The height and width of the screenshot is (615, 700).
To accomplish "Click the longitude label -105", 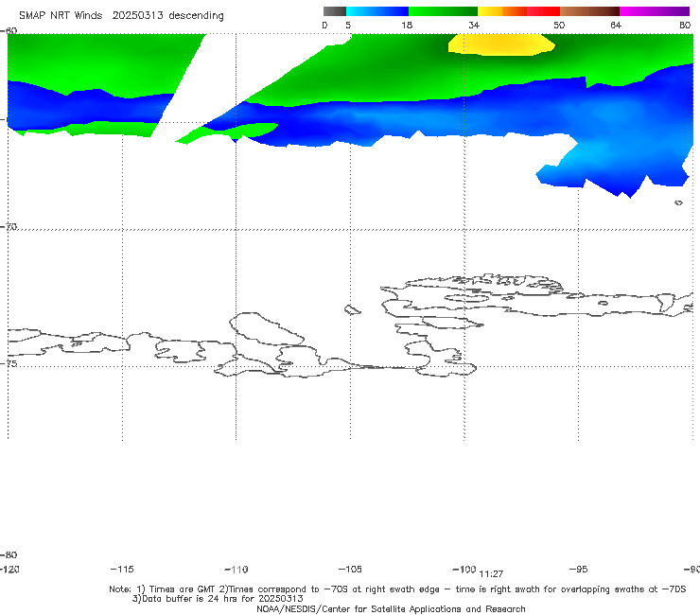I will (x=350, y=569).
